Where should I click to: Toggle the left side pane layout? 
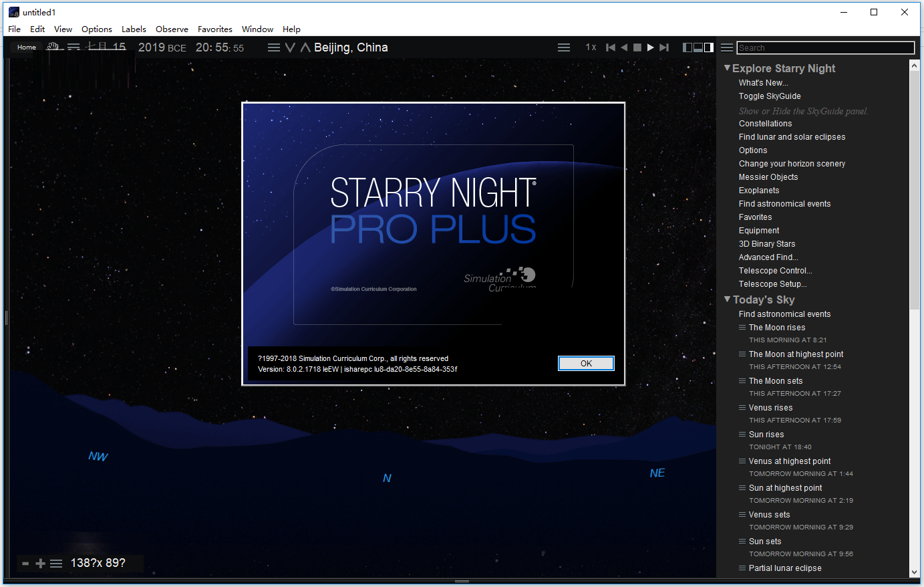pyautogui.click(x=687, y=47)
